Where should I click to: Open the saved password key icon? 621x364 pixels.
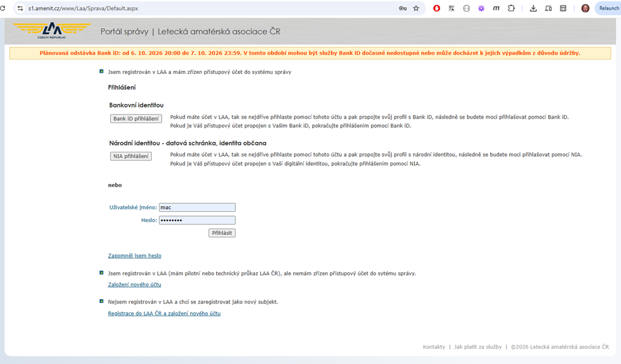[x=403, y=9]
